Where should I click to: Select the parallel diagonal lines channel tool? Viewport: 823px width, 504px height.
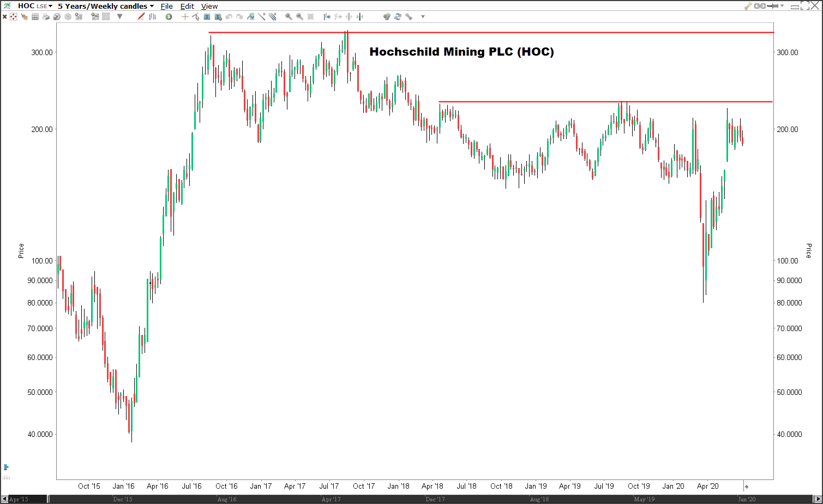click(x=272, y=17)
